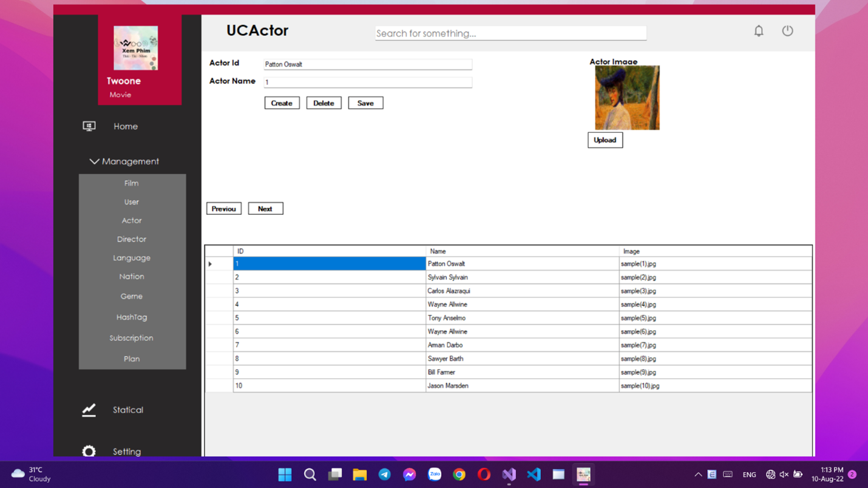Open Home via the monitor icon

coord(89,126)
